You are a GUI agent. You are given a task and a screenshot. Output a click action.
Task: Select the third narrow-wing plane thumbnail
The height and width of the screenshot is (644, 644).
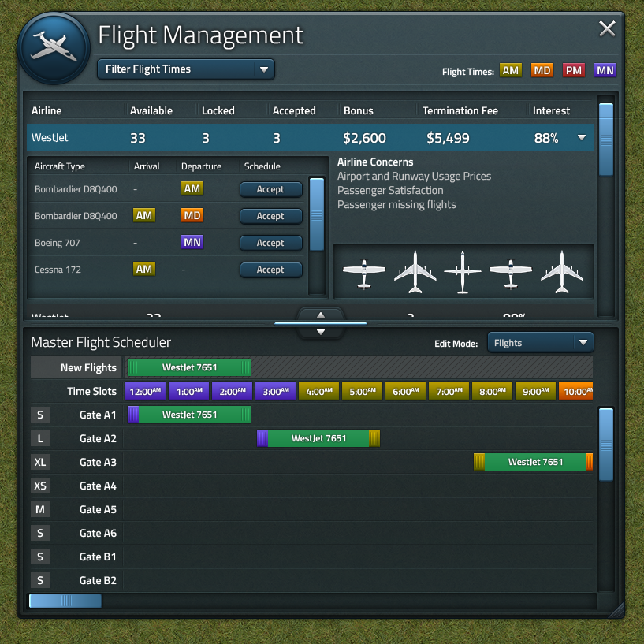tap(463, 272)
